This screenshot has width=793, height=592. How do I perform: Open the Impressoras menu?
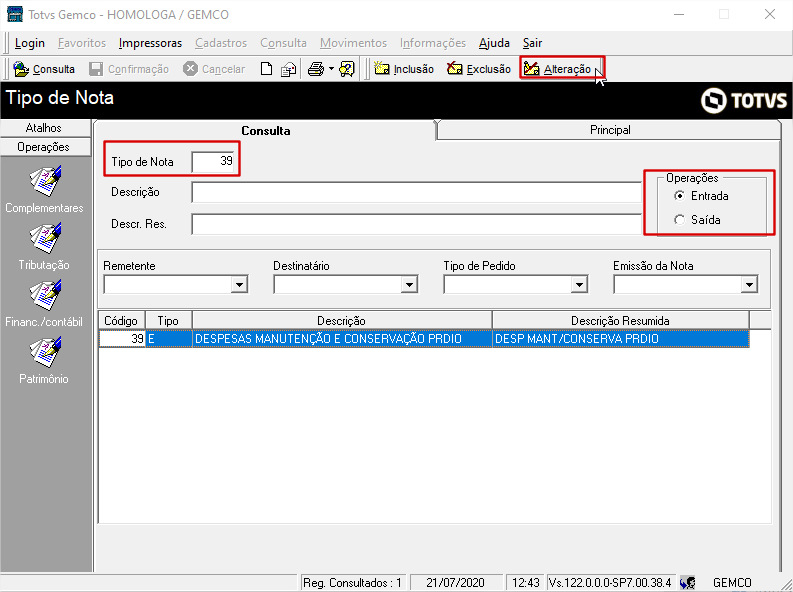pyautogui.click(x=150, y=43)
